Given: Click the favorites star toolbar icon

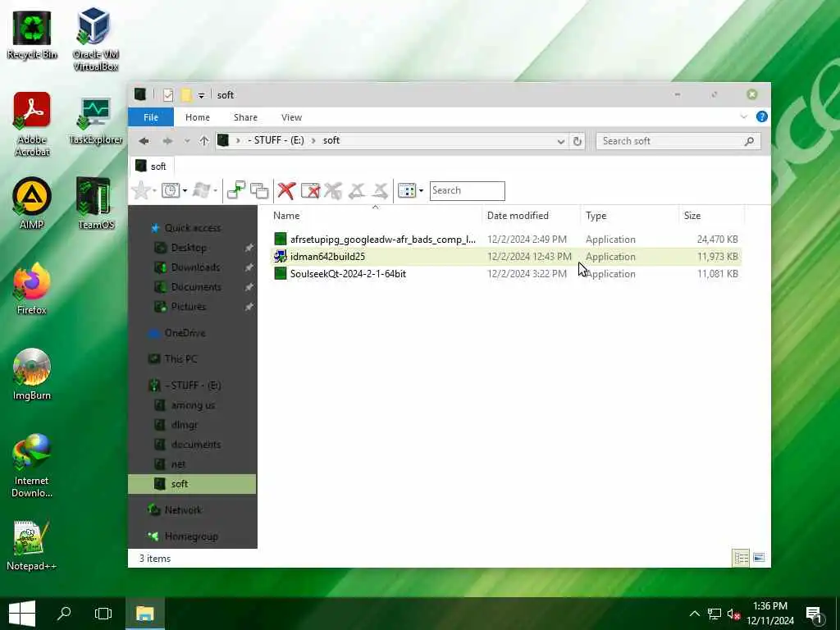Looking at the screenshot, I should click(141, 190).
